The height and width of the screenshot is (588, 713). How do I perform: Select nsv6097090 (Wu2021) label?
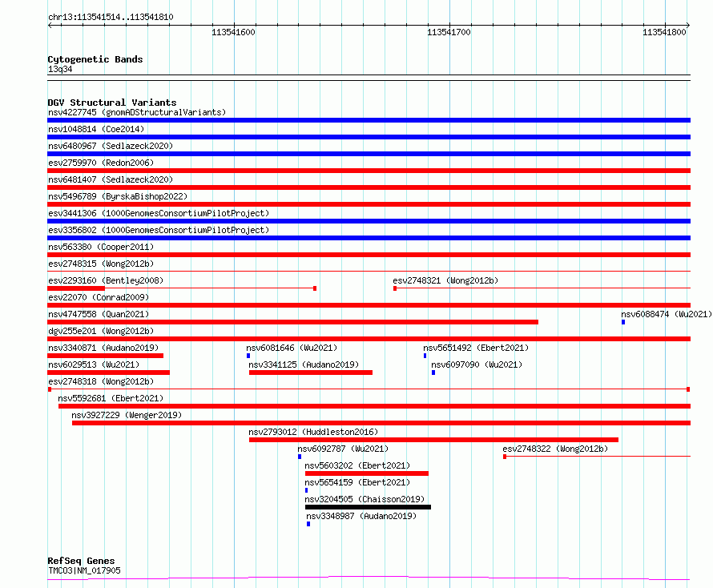477,364
